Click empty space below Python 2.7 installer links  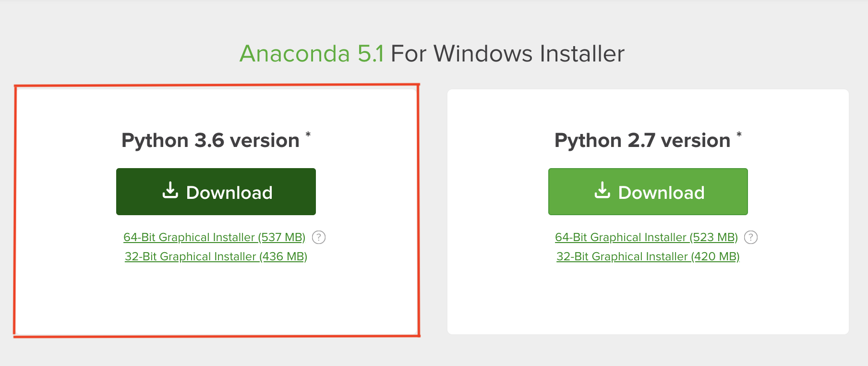[648, 298]
